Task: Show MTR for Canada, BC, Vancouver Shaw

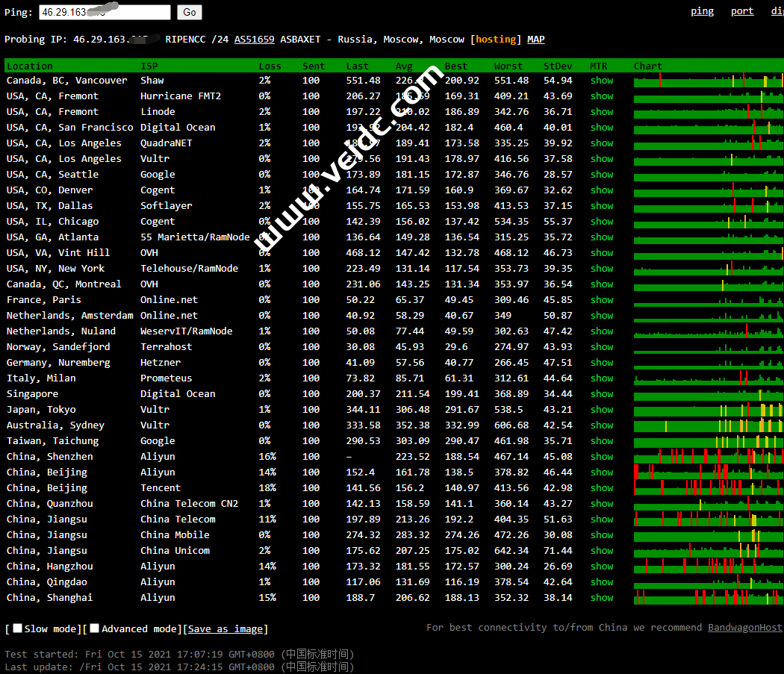Action: click(601, 81)
